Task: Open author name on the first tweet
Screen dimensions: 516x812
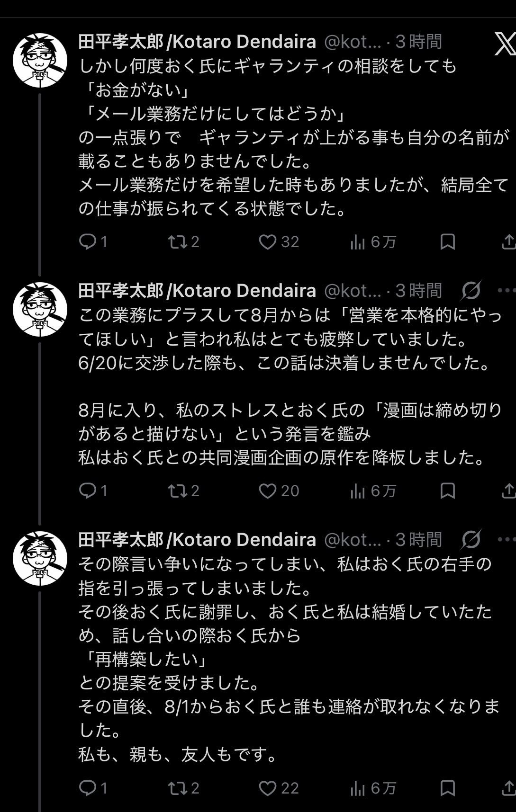Action: pyautogui.click(x=197, y=42)
